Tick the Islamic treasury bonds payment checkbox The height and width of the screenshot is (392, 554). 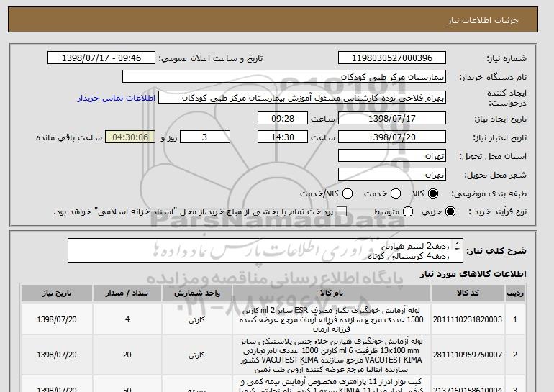(342, 211)
